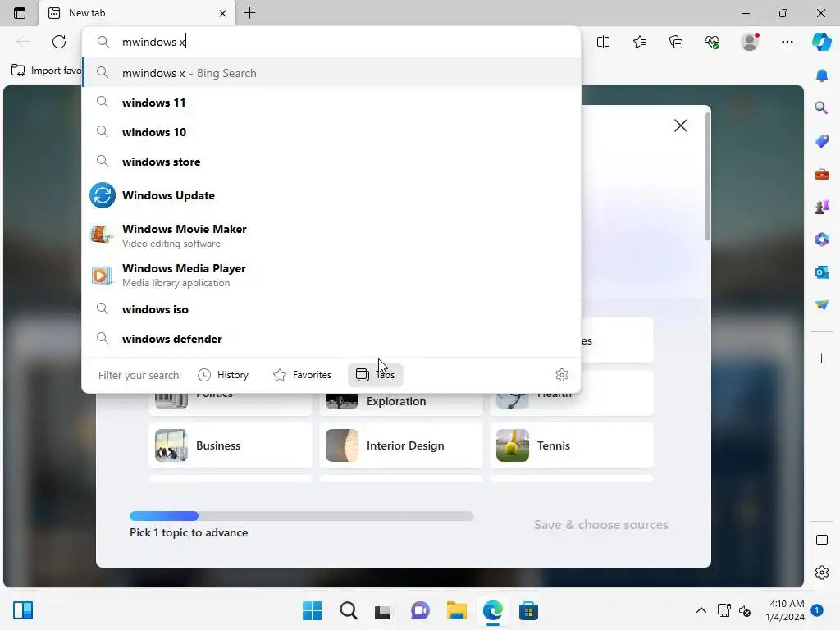Choose the Windows Media Player suggestion

coord(331,275)
